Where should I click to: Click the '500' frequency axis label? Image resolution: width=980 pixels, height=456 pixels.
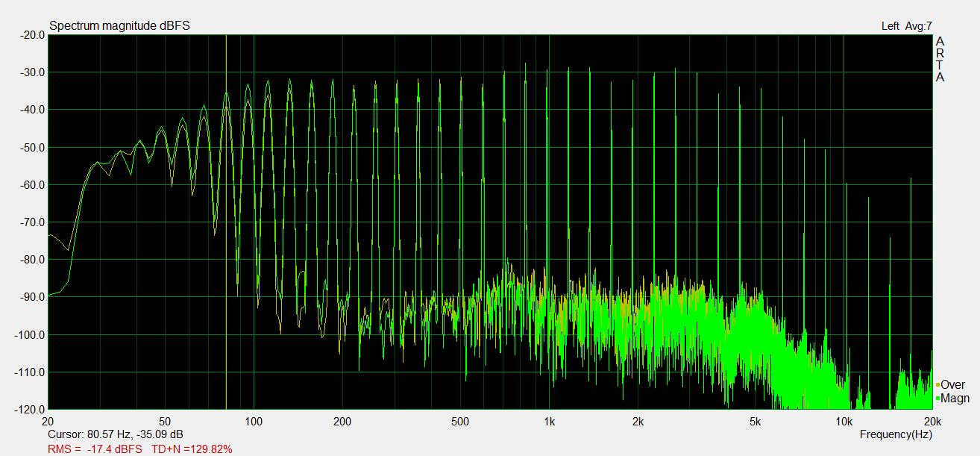click(x=460, y=421)
